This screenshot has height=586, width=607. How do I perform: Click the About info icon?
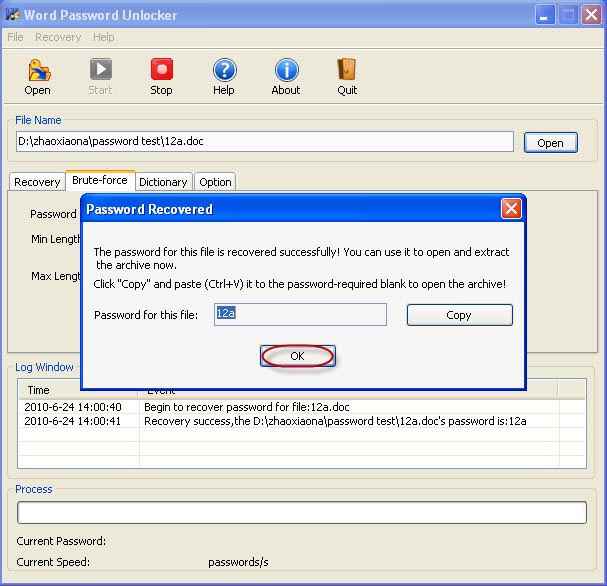click(286, 70)
